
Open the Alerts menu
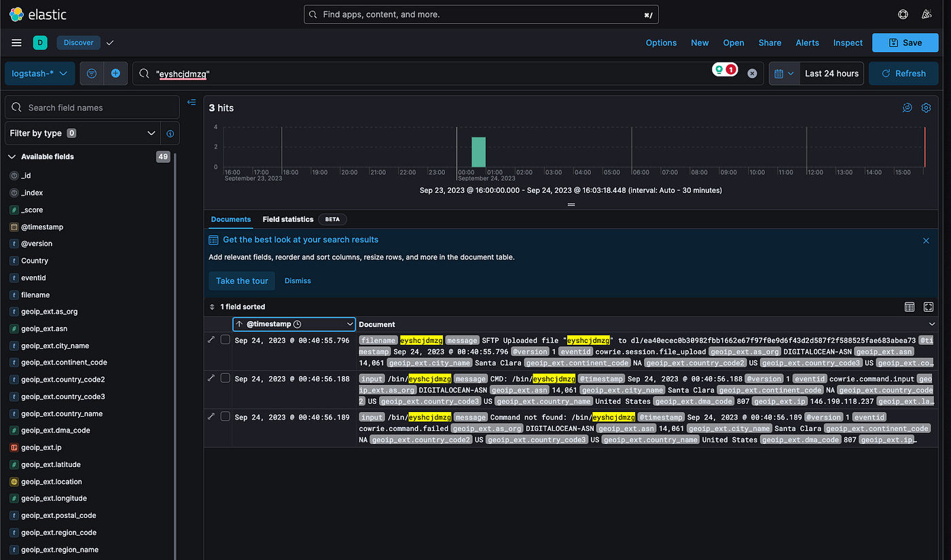[807, 43]
